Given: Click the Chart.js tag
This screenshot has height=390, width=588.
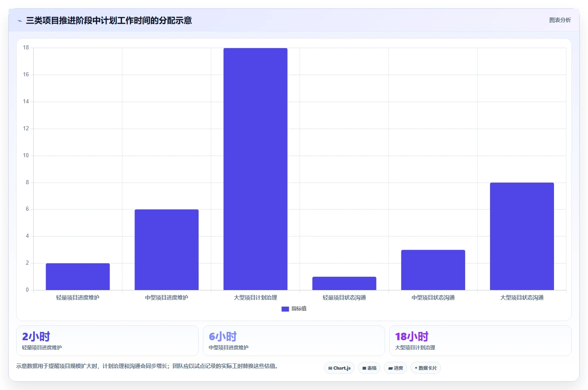Looking at the screenshot, I should coord(339,368).
